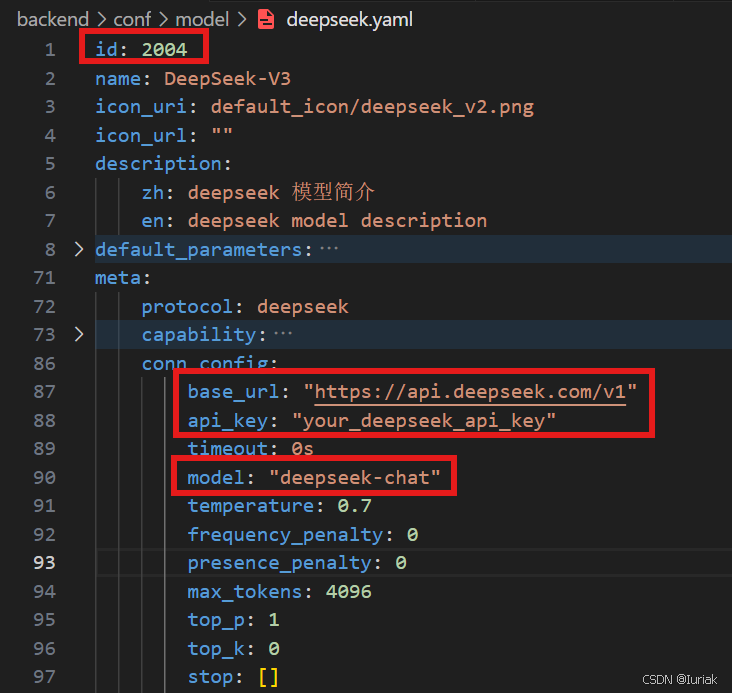Click line number 71 in gutter
This screenshot has width=732, height=693.
(x=44, y=278)
